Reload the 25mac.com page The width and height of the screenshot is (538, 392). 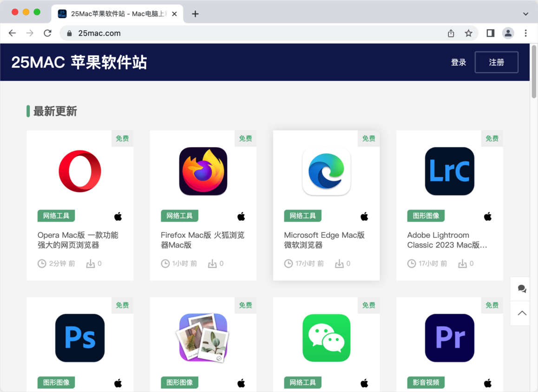[47, 33]
